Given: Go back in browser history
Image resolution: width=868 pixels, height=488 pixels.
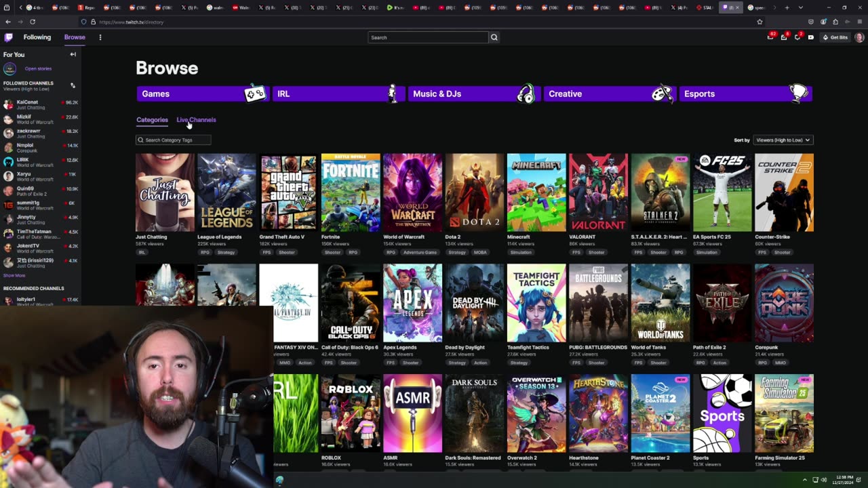Looking at the screenshot, I should pos(7,22).
